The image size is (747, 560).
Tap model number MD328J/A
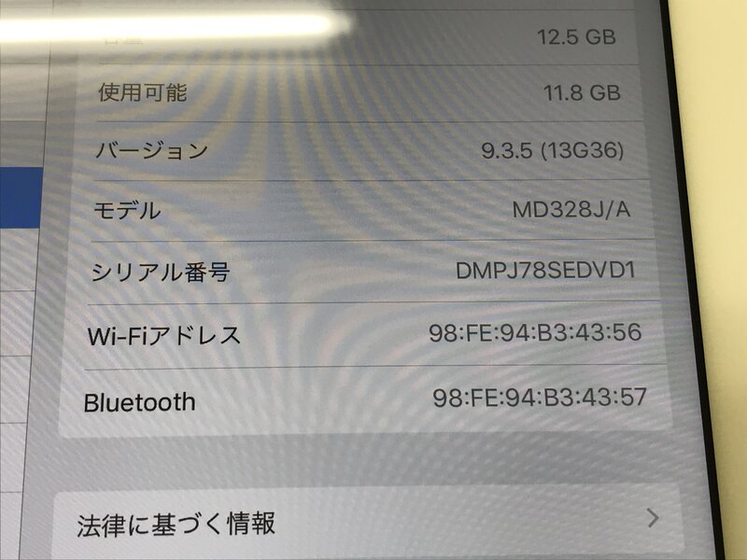tap(571, 209)
